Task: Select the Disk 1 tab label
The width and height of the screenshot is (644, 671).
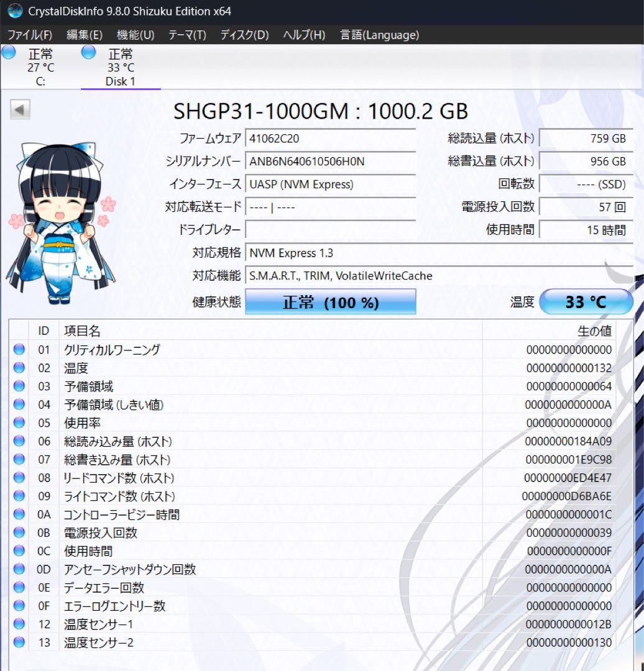Action: 121,81
